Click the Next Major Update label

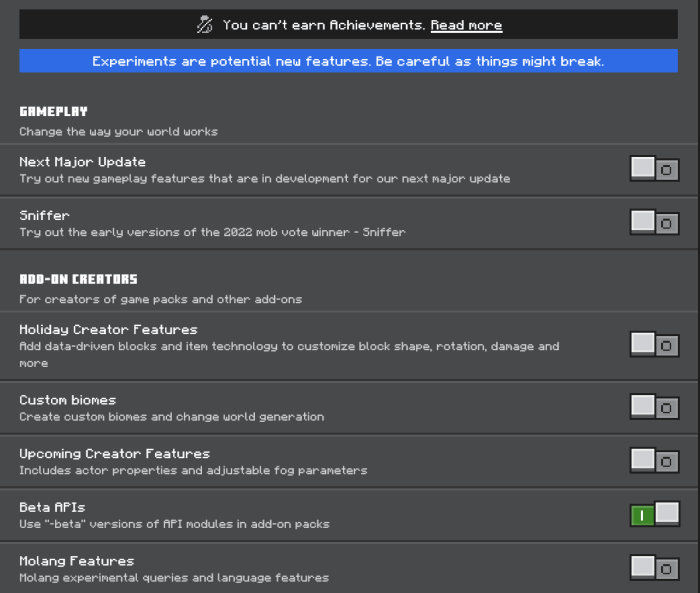(x=83, y=162)
